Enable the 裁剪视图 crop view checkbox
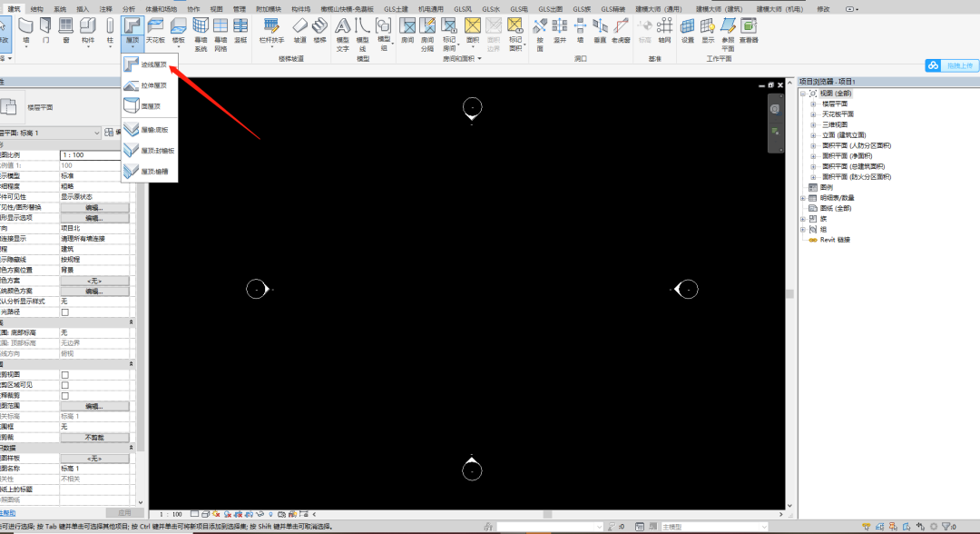Screen dimensions: 980x534 coord(65,374)
